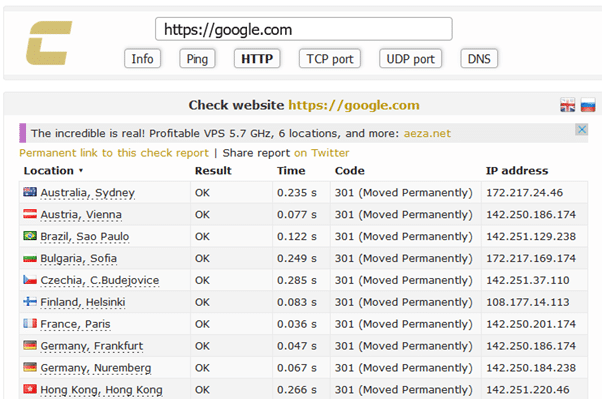Screen dimensions: 602x399
Task: Switch language to Russian via flag icon
Action: coord(588,105)
